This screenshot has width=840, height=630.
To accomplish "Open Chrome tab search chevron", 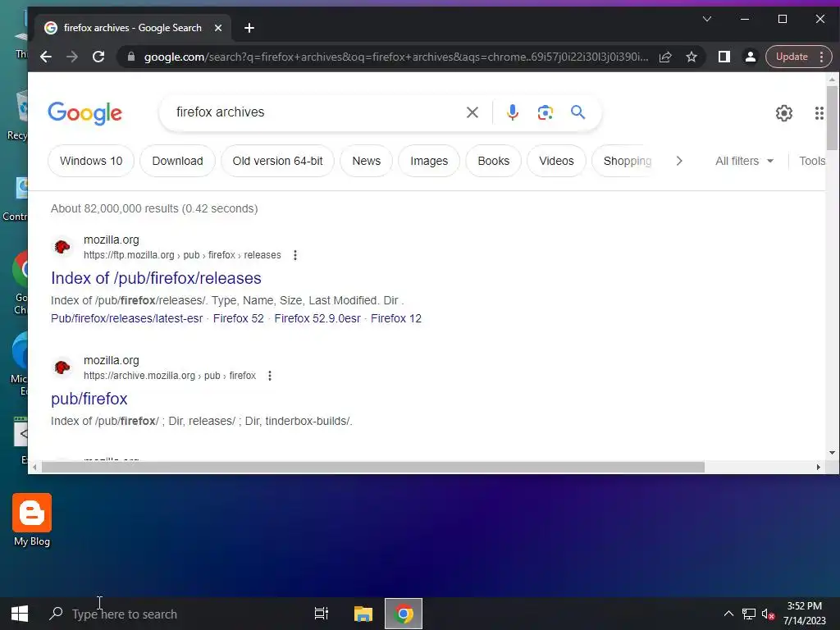I will coord(707,20).
